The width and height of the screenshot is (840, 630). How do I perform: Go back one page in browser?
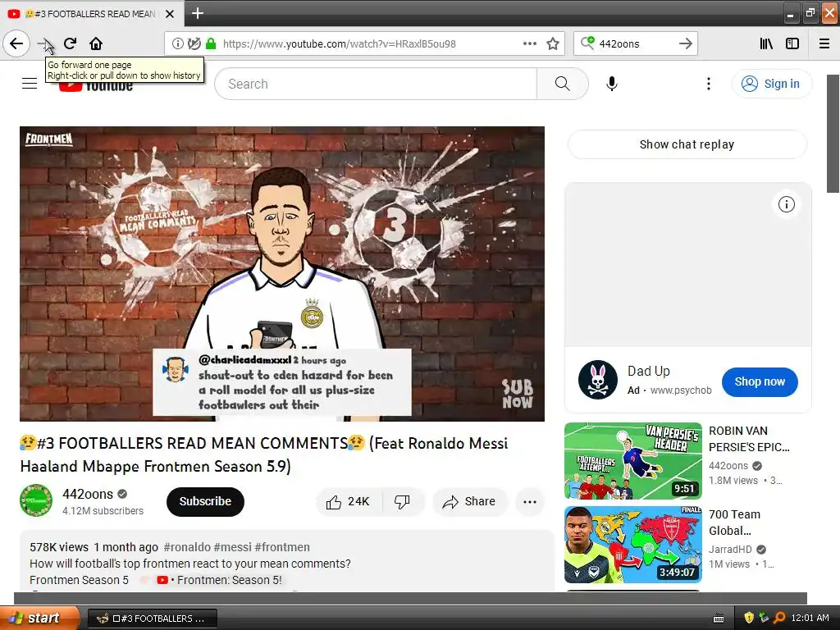(x=16, y=43)
